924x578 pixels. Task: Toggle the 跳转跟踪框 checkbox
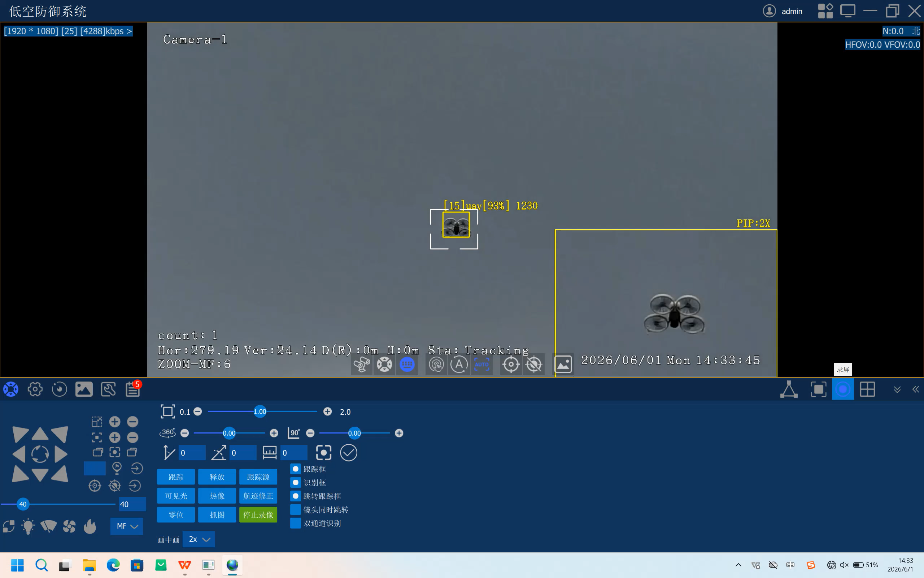point(296,496)
